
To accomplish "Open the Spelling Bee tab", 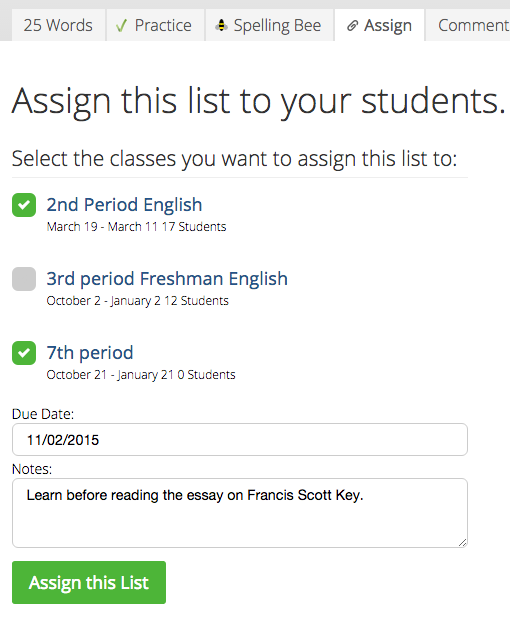I will [x=269, y=25].
